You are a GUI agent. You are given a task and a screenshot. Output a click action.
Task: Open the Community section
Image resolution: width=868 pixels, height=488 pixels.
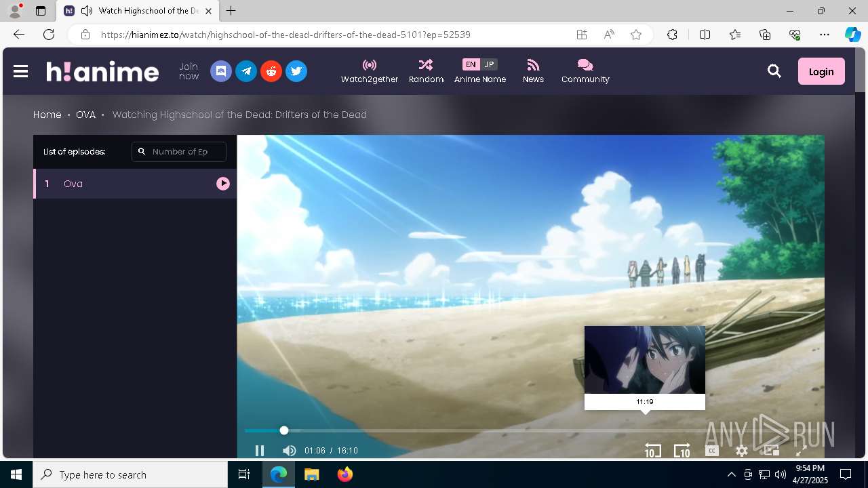[x=585, y=71]
